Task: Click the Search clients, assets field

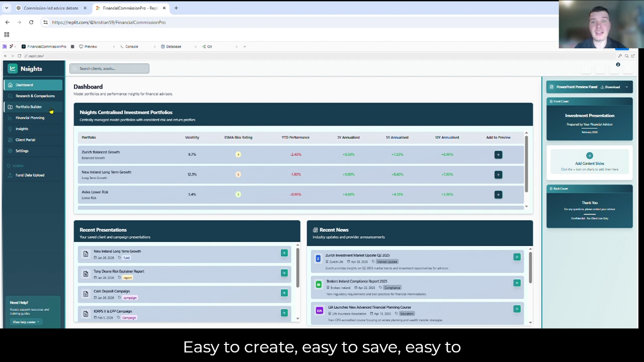Action: [x=109, y=68]
